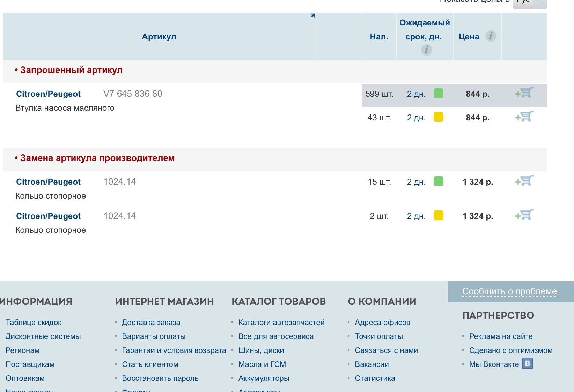Screen dimensions: 574x392
Task: Click price 1 324 р. in 15 шт. row
Action: [x=478, y=182]
